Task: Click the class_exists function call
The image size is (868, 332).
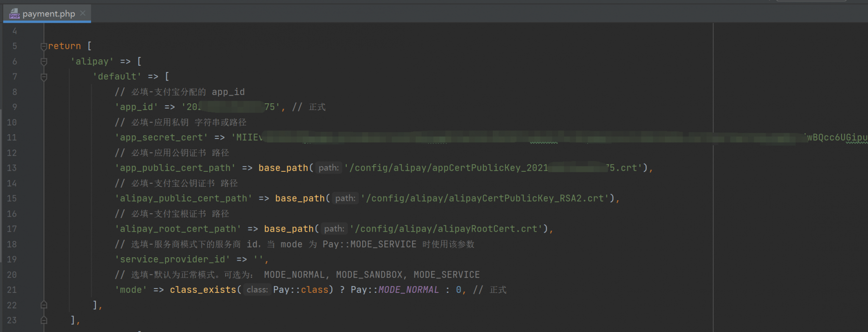Action: click(203, 290)
